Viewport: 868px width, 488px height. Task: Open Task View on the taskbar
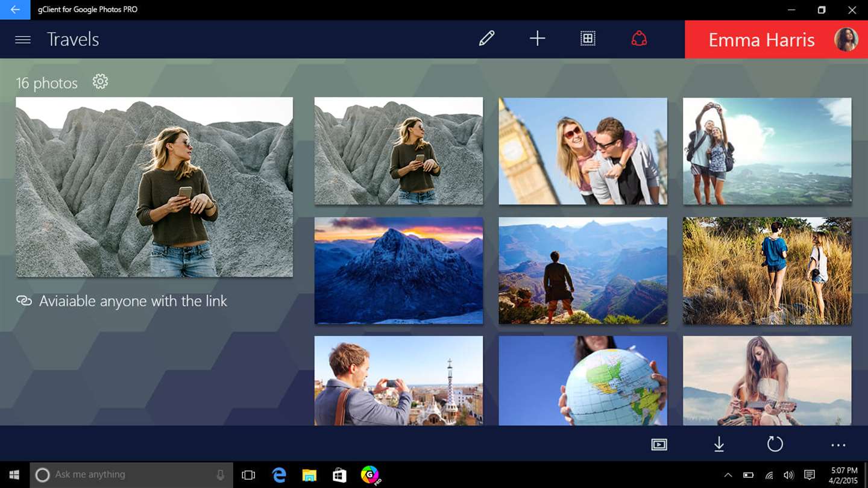pyautogui.click(x=248, y=475)
